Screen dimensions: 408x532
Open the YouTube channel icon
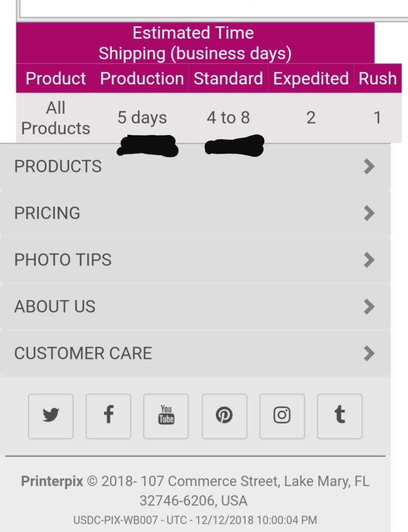pos(166,416)
